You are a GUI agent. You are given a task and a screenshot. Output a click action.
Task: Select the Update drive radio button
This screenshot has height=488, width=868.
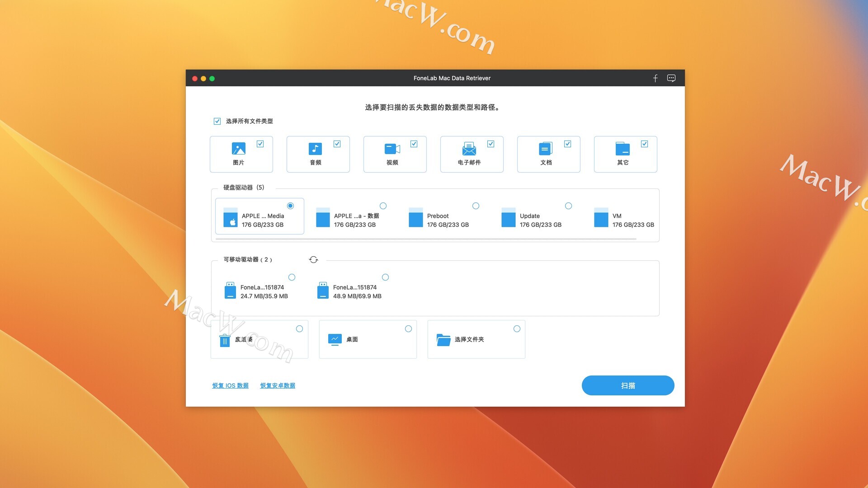click(568, 206)
